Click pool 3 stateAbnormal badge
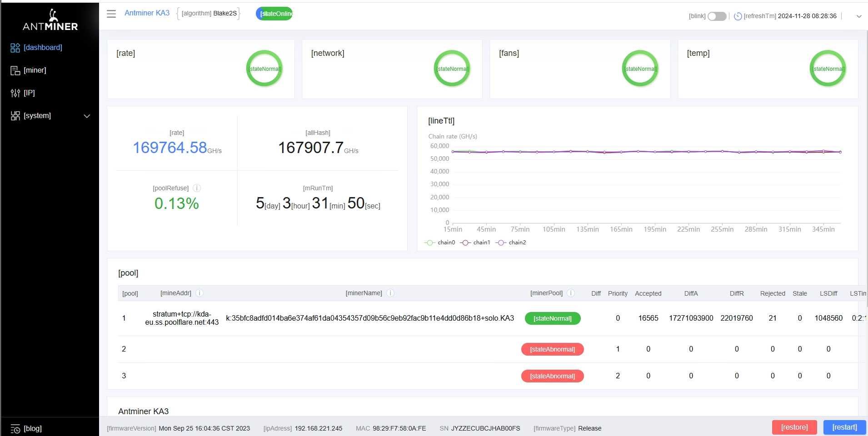Viewport: 868px width, 436px height. point(553,376)
